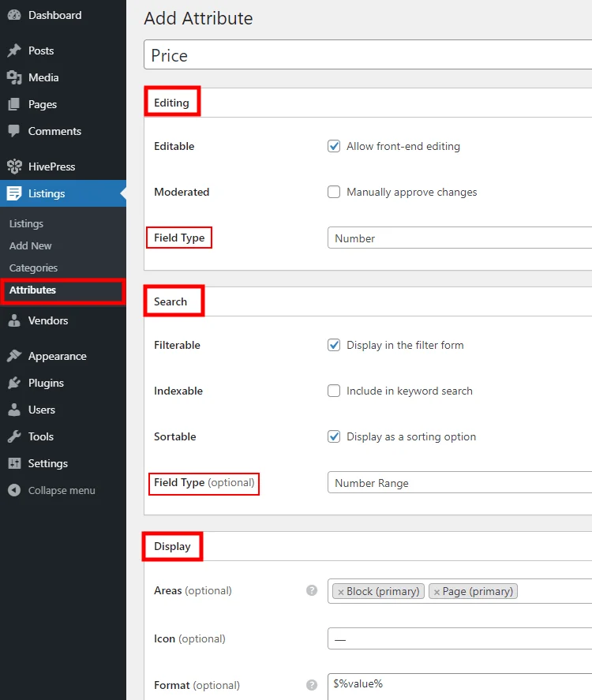Open Comments menu item
This screenshot has width=592, height=700.
coord(63,131)
